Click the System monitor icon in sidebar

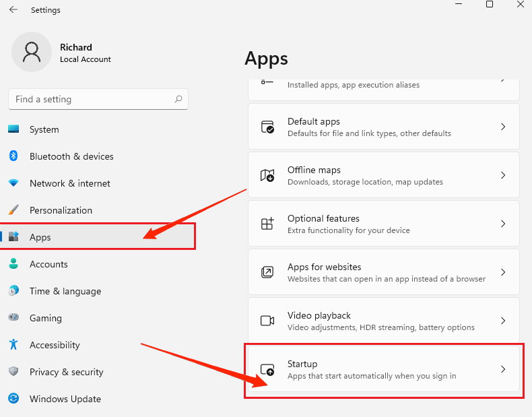tap(13, 129)
